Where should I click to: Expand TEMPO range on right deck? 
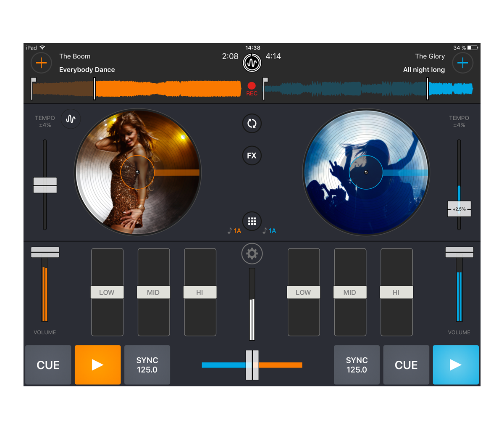pyautogui.click(x=459, y=121)
